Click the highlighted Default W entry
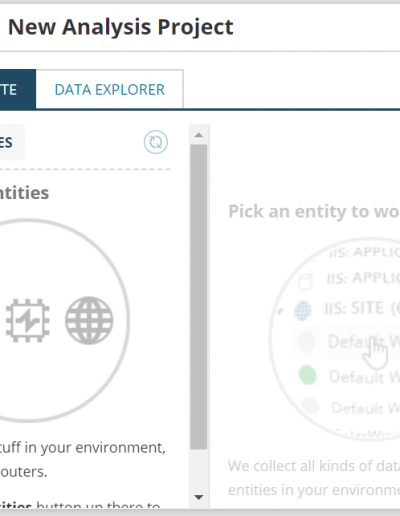The width and height of the screenshot is (400, 516). [x=347, y=342]
